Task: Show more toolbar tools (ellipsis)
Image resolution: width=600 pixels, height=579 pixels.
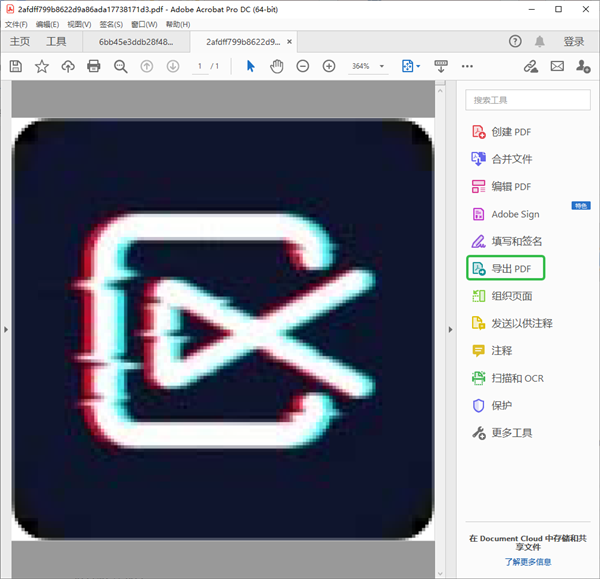Action: coord(467,66)
